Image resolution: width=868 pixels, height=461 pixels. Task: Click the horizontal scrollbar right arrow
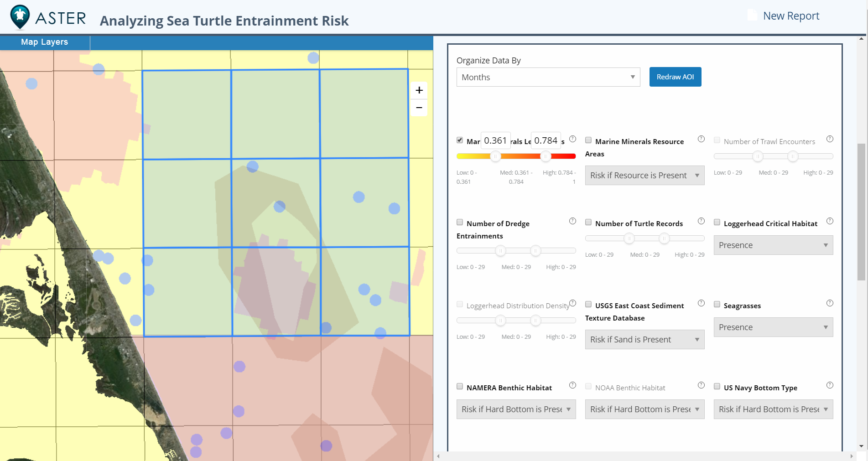852,456
